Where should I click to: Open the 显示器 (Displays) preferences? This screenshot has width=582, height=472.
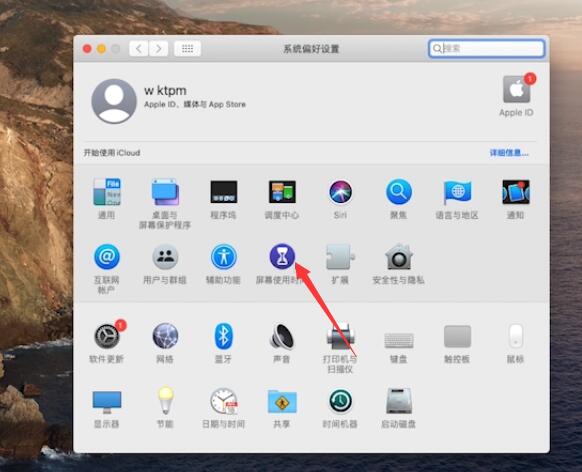[107, 402]
